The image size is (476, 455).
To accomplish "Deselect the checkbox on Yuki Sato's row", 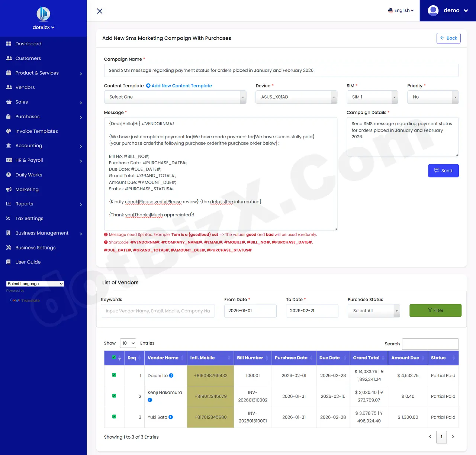I will pos(114,417).
